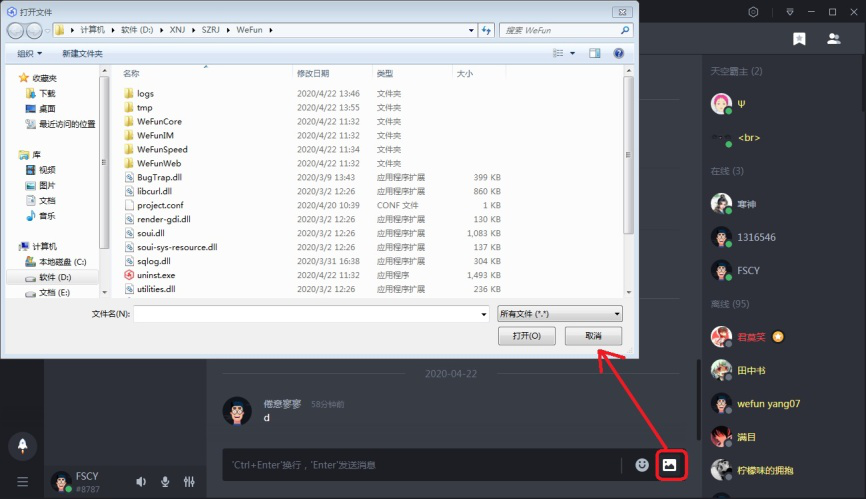Viewport: 866px width, 499px height.
Task: Expand the arrow after WeFun breadcrumb
Action: (x=271, y=30)
